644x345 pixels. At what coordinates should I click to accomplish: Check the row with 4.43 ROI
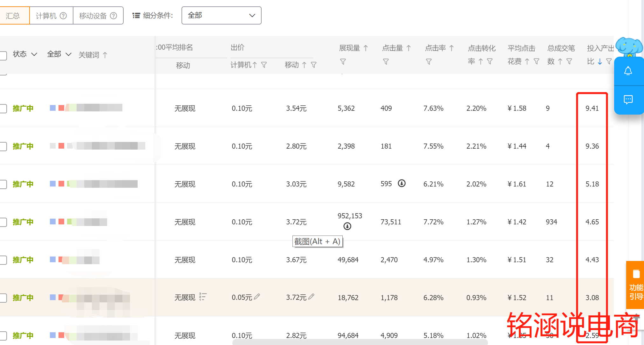pyautogui.click(x=3, y=260)
